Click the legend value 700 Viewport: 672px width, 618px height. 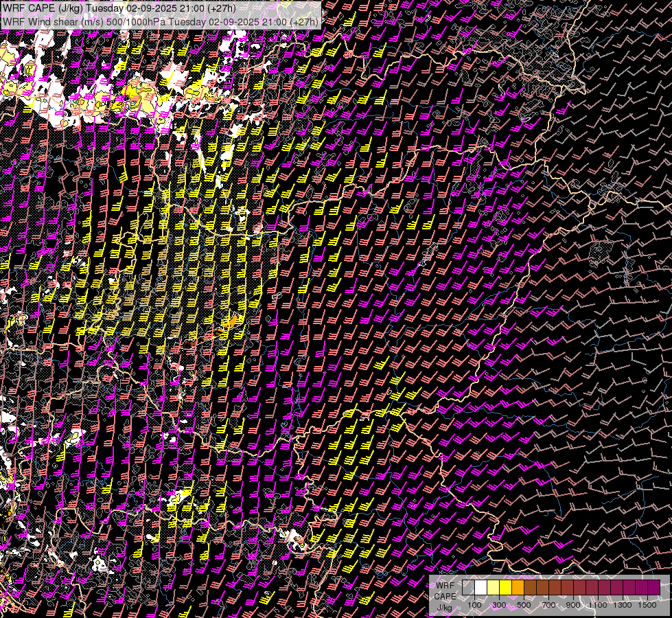[x=548, y=605]
